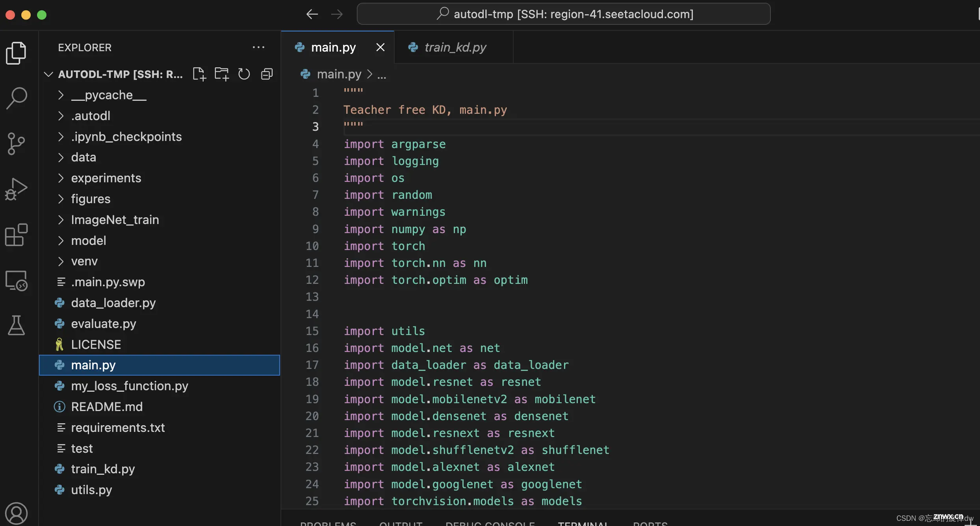Screen dimensions: 980x526
Task: Expand the data folder
Action: coord(160,157)
